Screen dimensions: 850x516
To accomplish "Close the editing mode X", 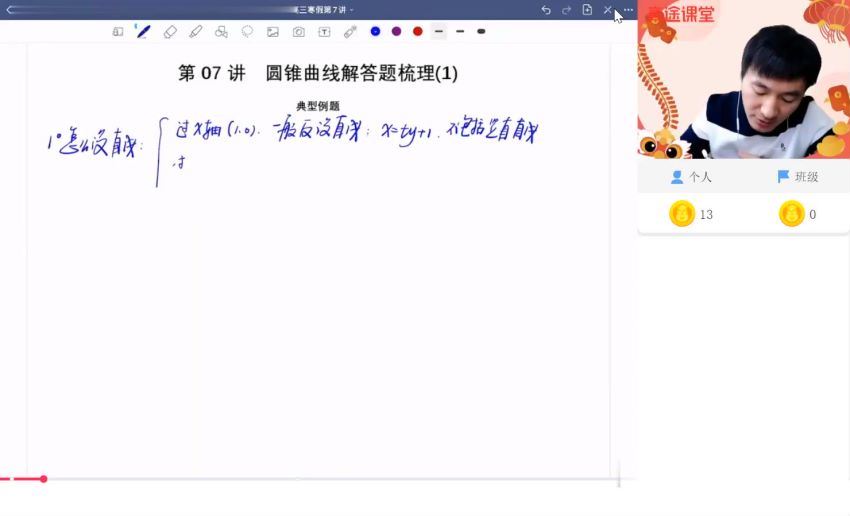I will 608,10.
